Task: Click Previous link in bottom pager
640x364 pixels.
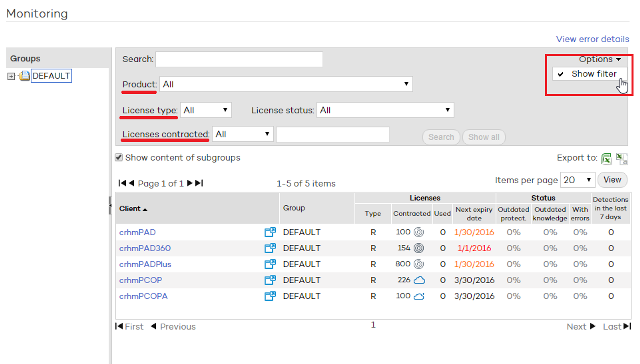Action: 173,326
